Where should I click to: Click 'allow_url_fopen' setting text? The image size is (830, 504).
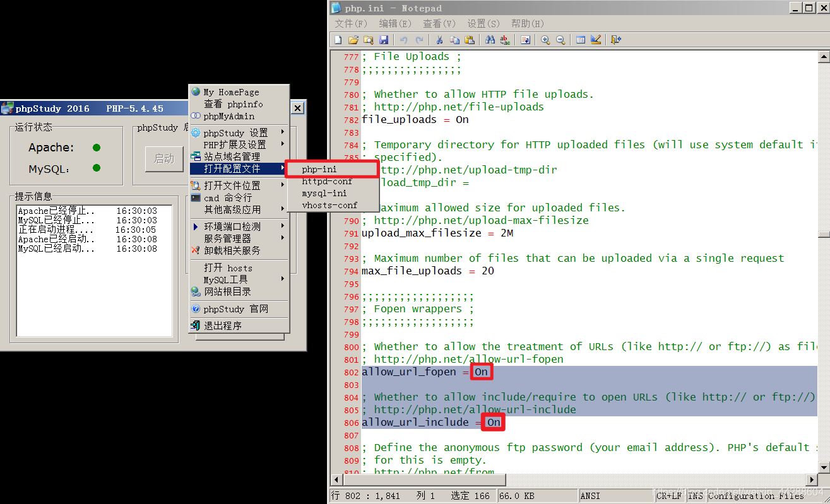click(408, 372)
